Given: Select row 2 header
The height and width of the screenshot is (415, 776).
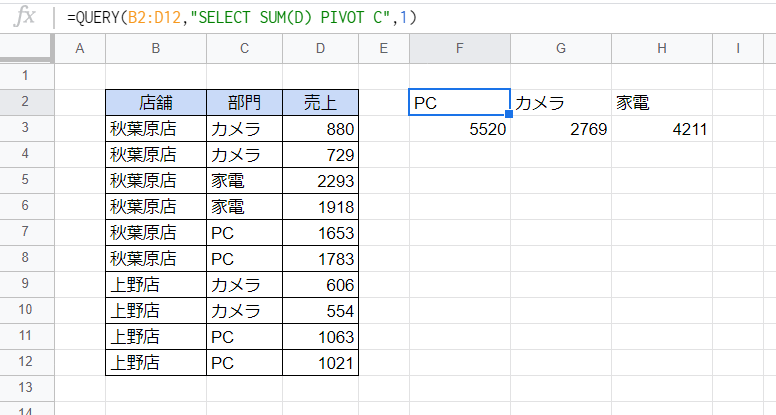Looking at the screenshot, I should 25,102.
